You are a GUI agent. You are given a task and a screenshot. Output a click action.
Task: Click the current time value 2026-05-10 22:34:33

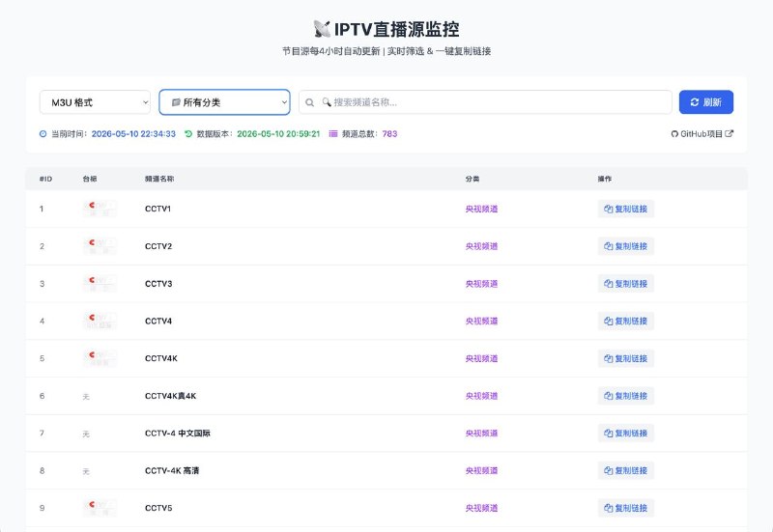click(133, 134)
